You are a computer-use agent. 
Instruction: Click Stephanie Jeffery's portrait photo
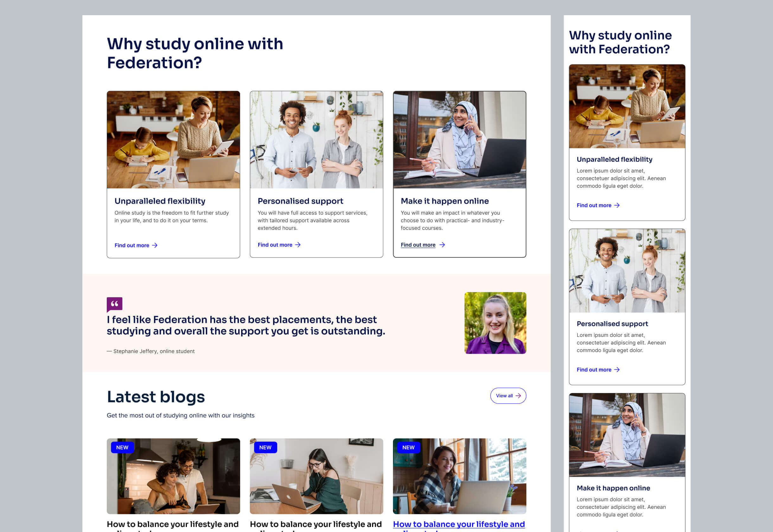pos(495,323)
